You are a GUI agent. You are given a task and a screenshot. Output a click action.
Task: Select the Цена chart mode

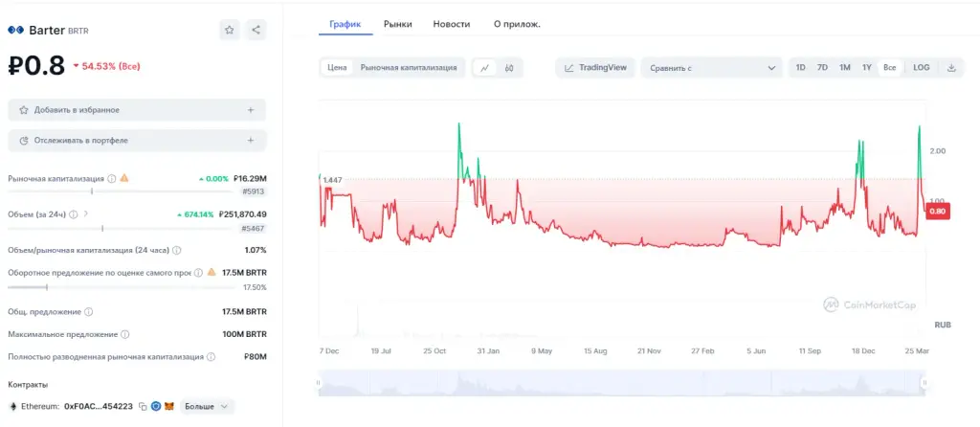point(337,68)
